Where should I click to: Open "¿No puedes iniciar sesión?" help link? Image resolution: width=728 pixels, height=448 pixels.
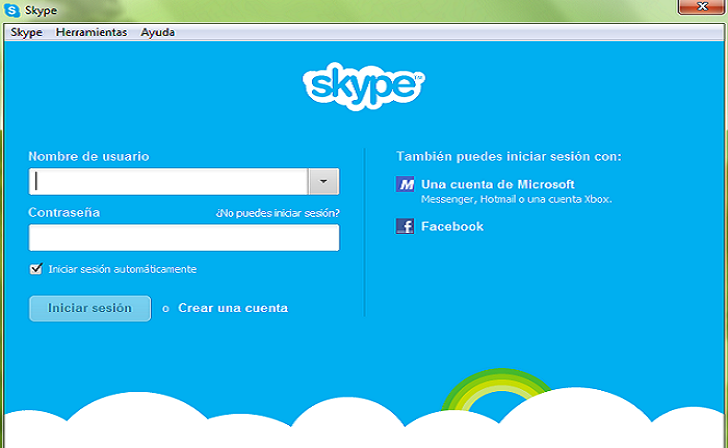pyautogui.click(x=277, y=213)
